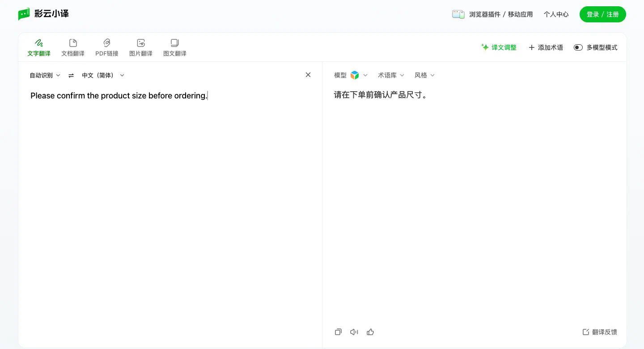Open 浏览器插件 / 移动应用 link
This screenshot has height=349, width=644.
(x=501, y=14)
